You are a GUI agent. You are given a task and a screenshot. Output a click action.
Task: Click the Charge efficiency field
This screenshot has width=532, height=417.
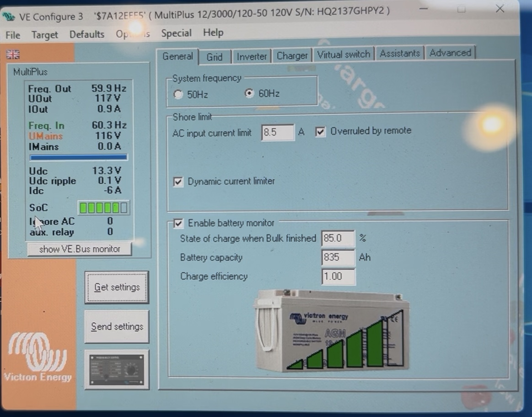pos(338,276)
